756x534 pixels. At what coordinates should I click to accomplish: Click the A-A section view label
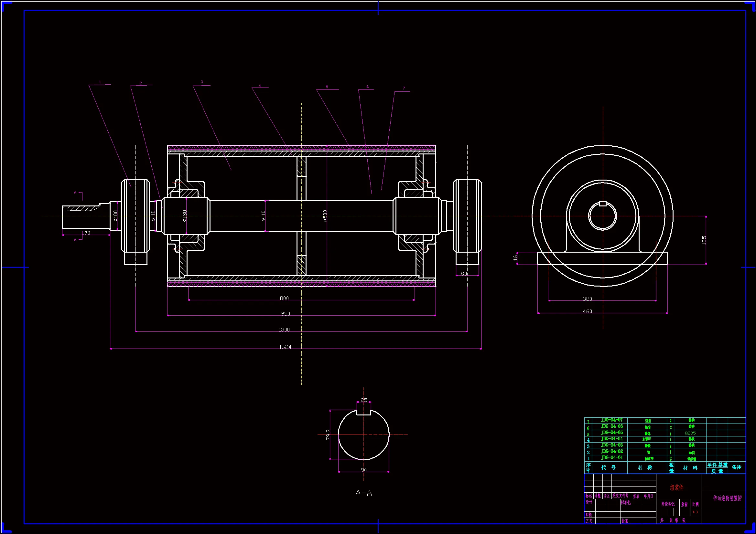(x=363, y=493)
